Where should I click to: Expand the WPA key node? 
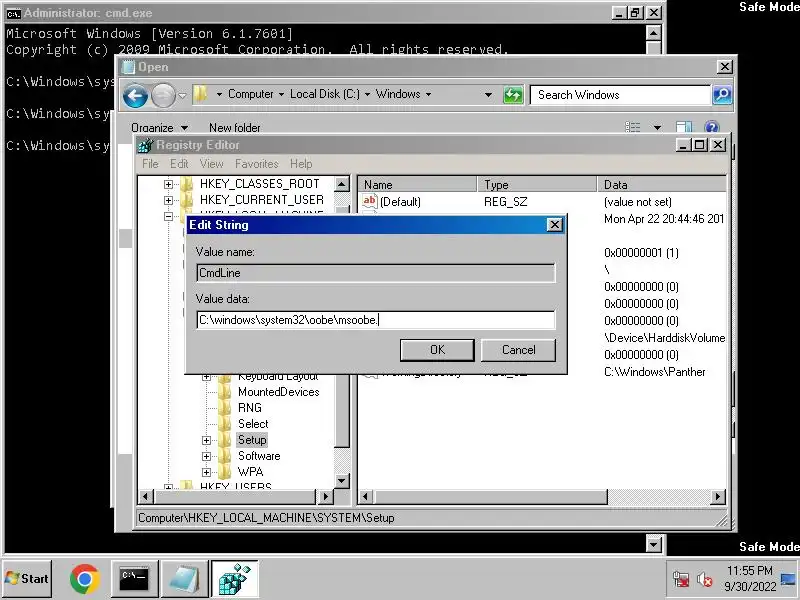(x=207, y=472)
